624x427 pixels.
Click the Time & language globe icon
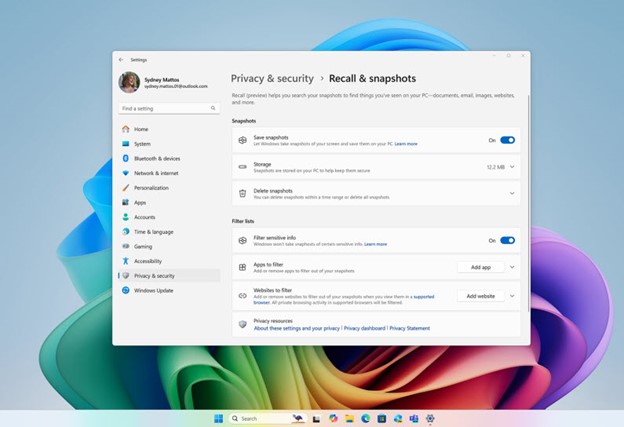[x=126, y=232]
